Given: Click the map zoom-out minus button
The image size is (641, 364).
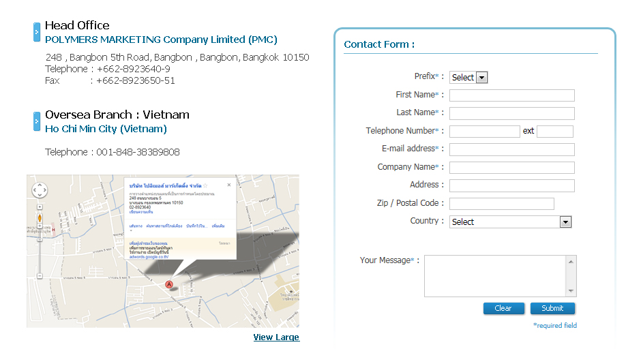Looking at the screenshot, I should [x=40, y=275].
